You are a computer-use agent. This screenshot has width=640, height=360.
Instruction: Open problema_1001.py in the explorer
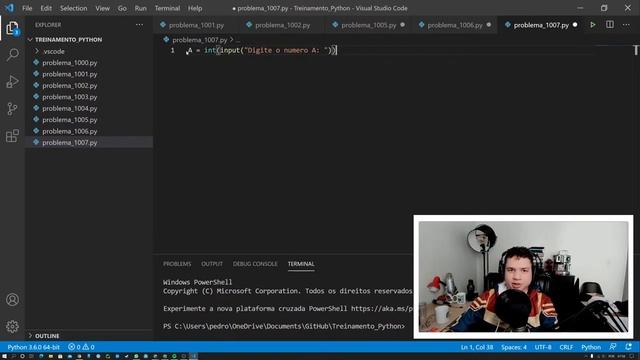pyautogui.click(x=70, y=74)
